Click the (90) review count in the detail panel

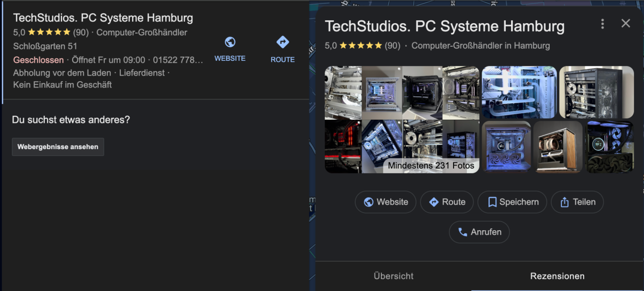[392, 46]
